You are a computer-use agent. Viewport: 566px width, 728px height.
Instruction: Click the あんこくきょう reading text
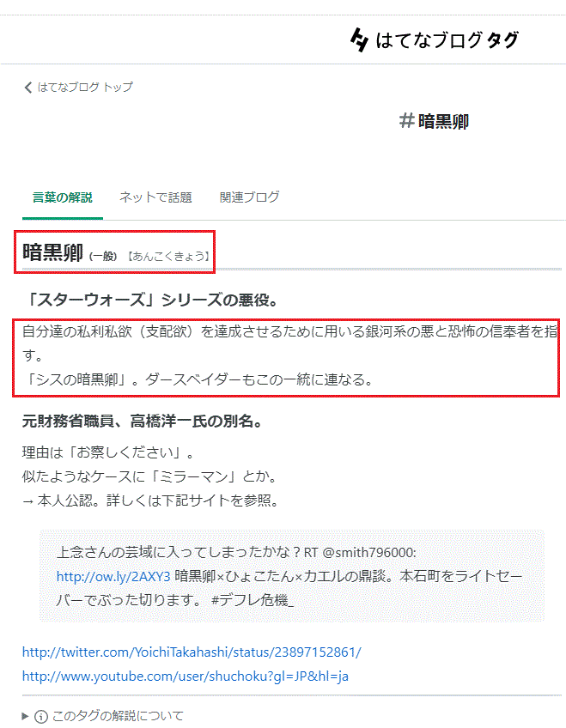click(168, 257)
